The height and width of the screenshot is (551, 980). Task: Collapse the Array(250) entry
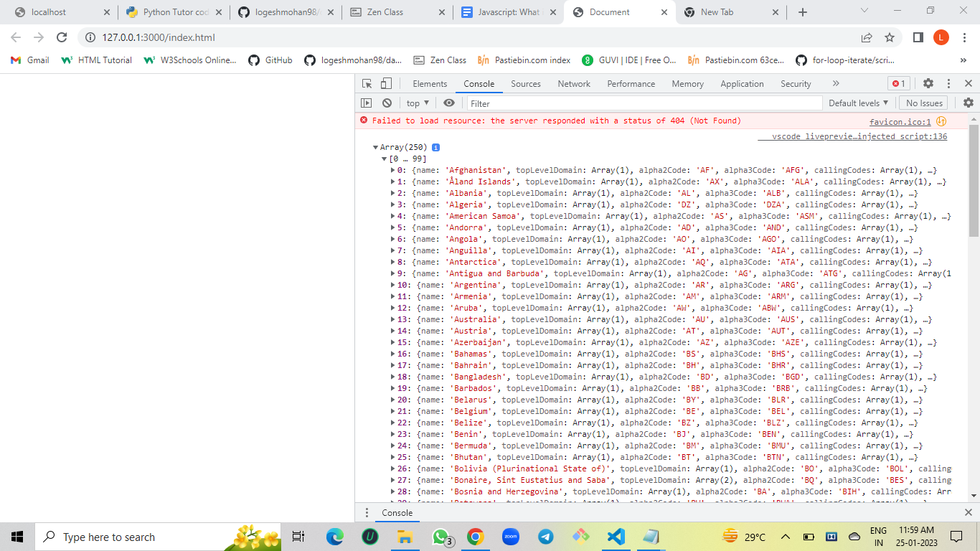click(375, 146)
